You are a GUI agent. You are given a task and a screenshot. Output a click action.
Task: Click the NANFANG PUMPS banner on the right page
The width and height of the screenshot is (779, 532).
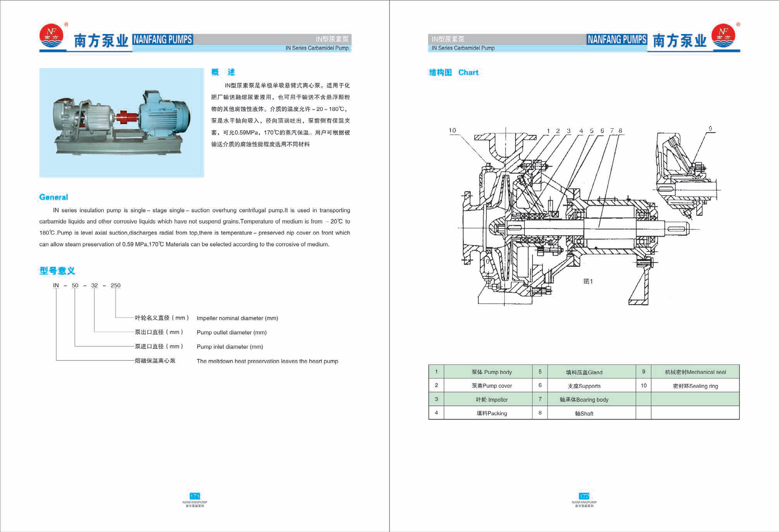tap(617, 39)
